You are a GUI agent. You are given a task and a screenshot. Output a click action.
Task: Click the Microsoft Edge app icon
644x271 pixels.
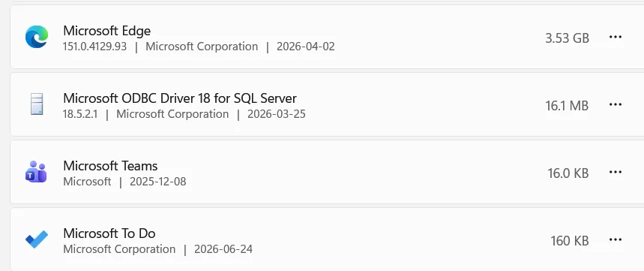(37, 37)
